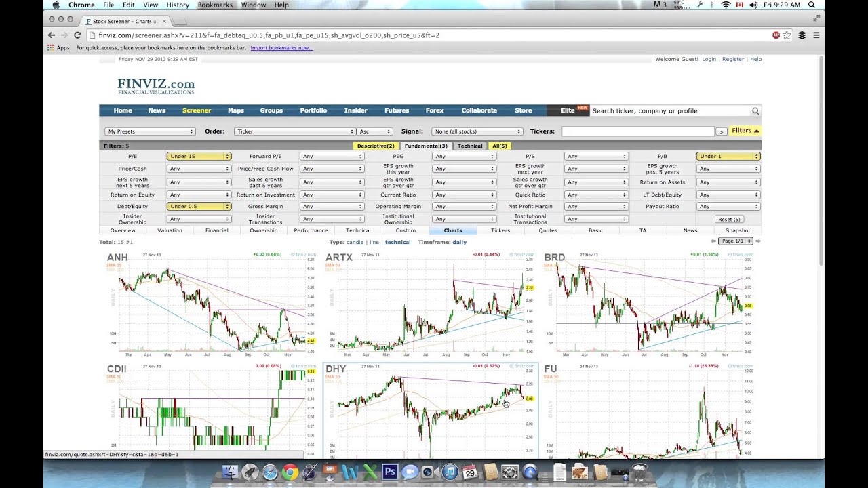The height and width of the screenshot is (488, 868).
Task: Open Photoshop from the Dock
Action: pos(390,472)
